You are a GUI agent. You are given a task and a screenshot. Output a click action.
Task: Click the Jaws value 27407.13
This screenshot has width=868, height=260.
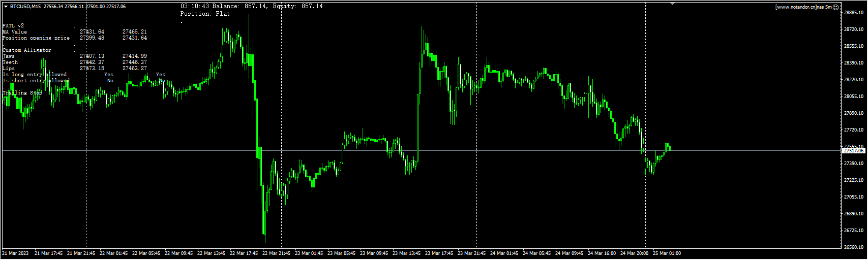[x=92, y=56]
